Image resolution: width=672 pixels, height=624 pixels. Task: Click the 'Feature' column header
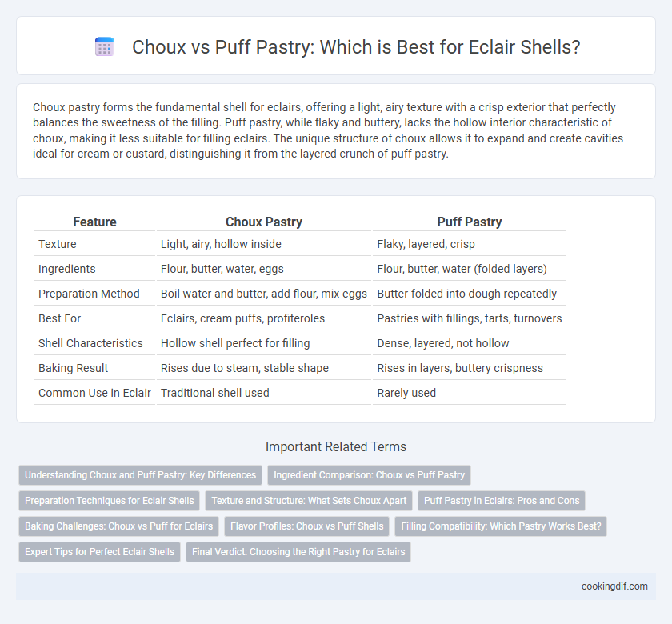(x=94, y=222)
